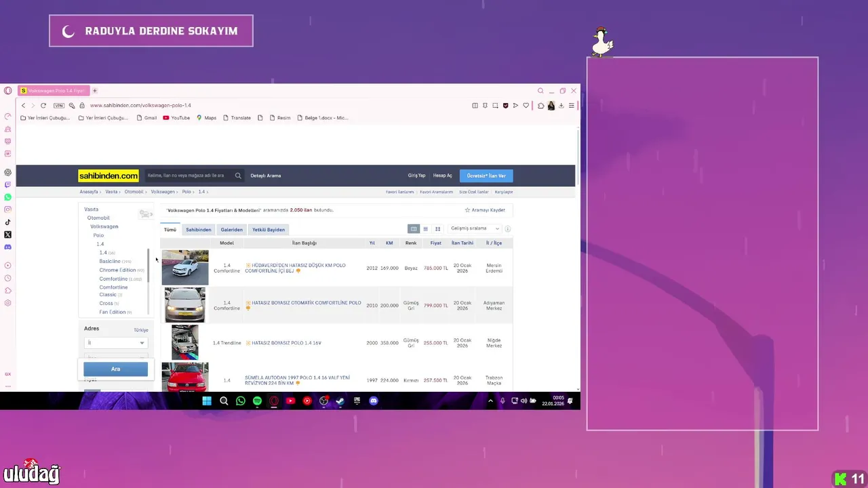Select Basicline category in sidebar
The height and width of the screenshot is (488, 868).
pos(110,261)
